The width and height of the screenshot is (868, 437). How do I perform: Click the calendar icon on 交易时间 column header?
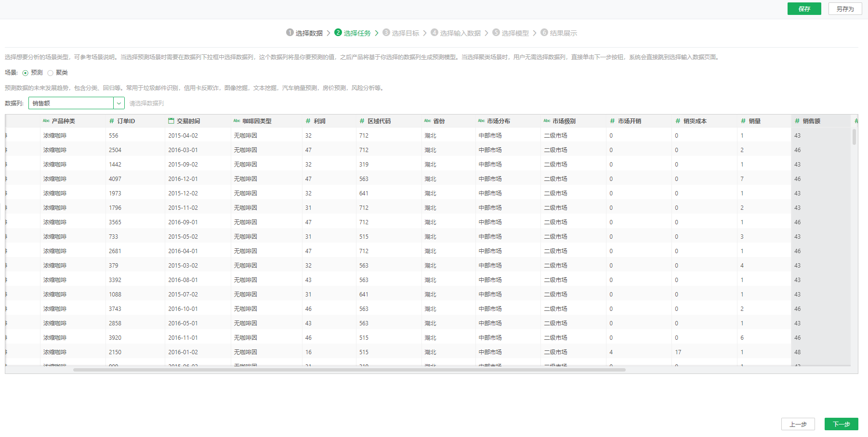171,121
